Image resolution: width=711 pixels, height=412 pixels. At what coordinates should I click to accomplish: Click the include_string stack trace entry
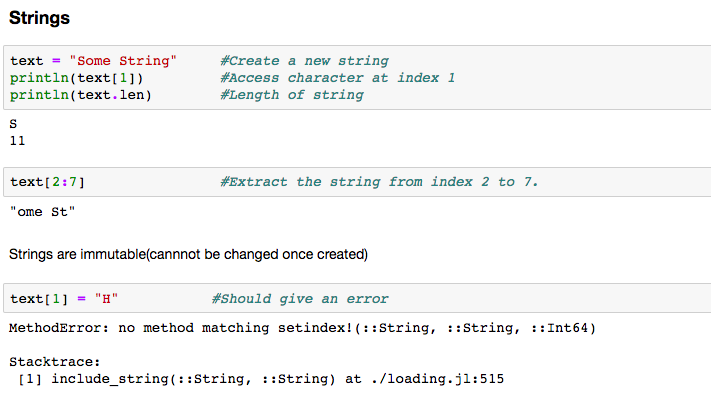click(261, 379)
